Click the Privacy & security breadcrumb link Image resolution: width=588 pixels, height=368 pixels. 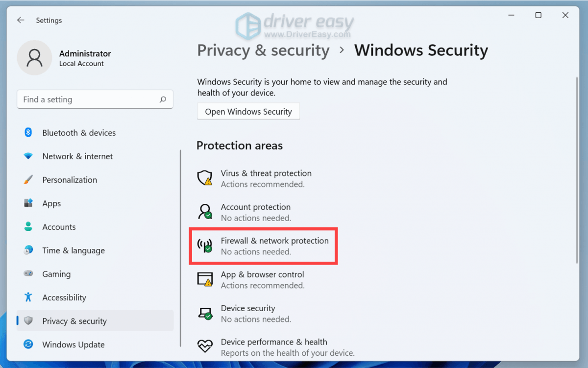(263, 50)
